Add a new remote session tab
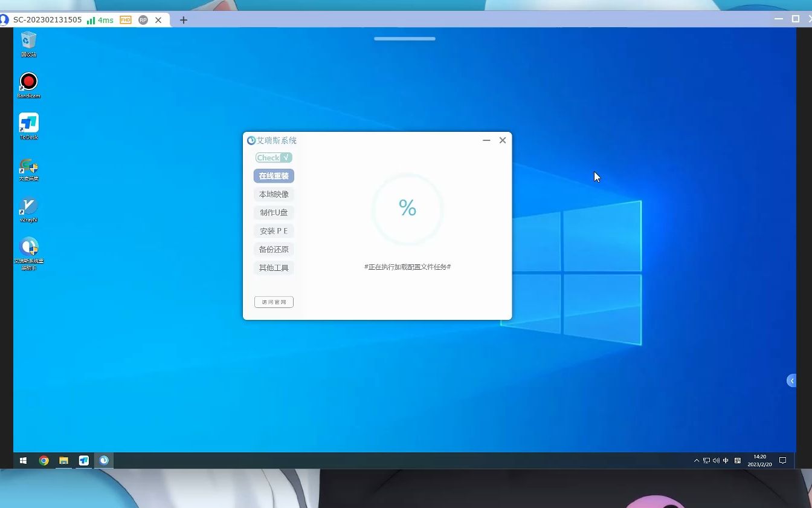 click(x=184, y=20)
